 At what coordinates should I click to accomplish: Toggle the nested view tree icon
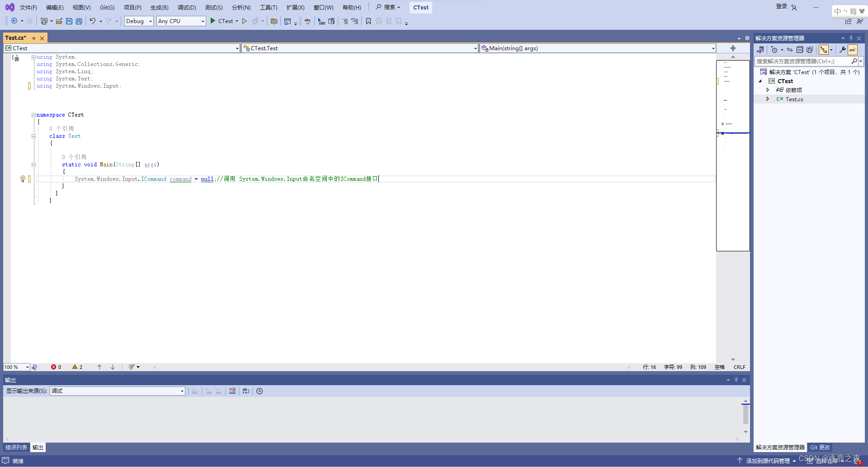click(824, 50)
